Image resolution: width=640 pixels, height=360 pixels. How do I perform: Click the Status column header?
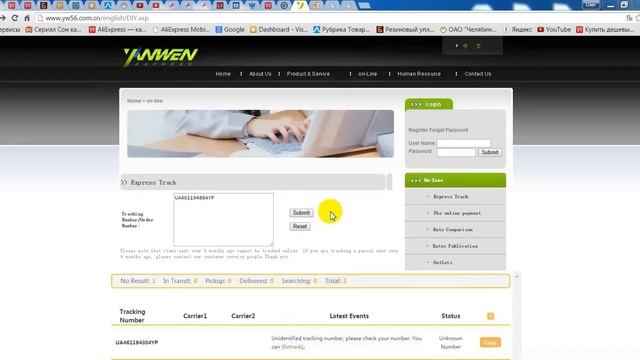451,316
